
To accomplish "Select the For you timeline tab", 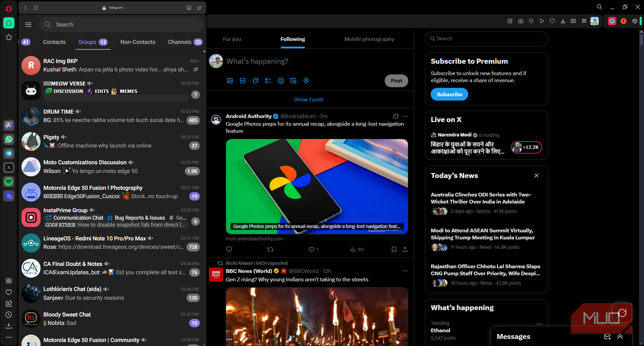I will click(232, 39).
